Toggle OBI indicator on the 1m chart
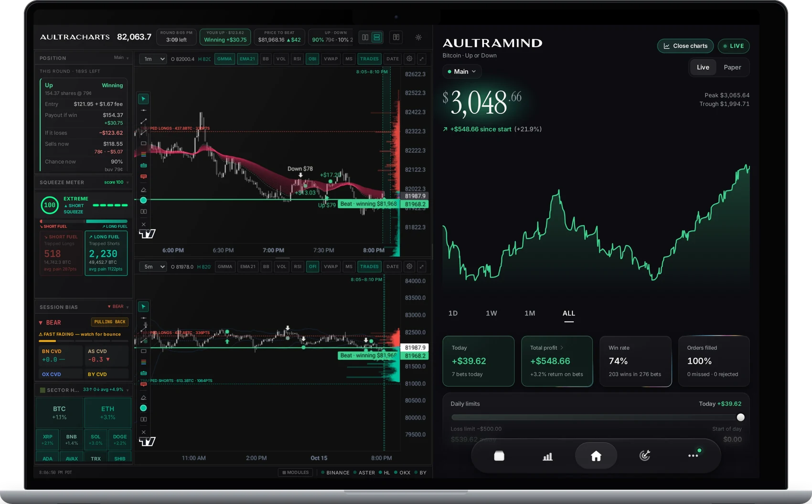This screenshot has width=812, height=504. [x=312, y=59]
